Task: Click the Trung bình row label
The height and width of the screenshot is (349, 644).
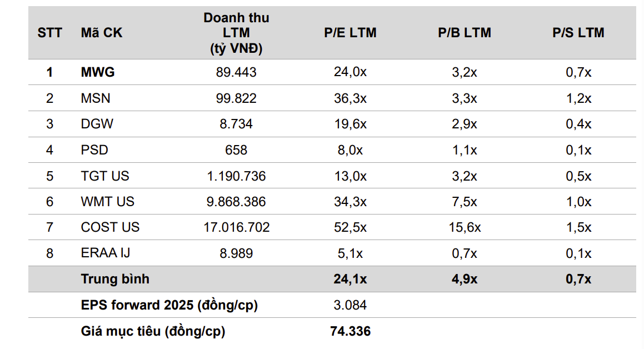Action: click(x=115, y=279)
